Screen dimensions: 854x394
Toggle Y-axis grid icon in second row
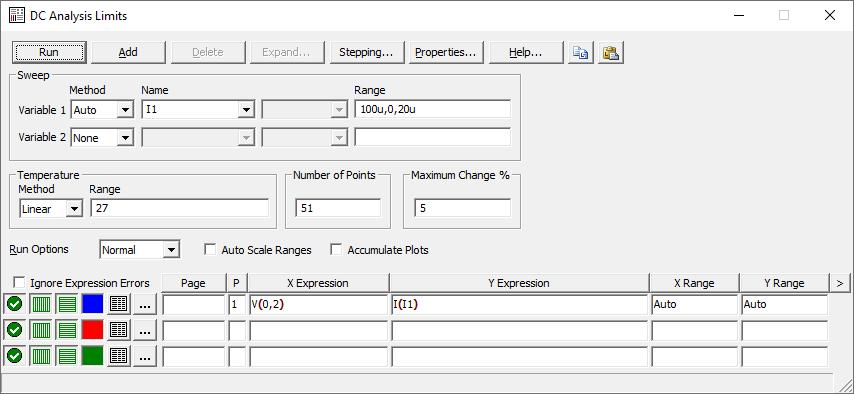[x=66, y=330]
